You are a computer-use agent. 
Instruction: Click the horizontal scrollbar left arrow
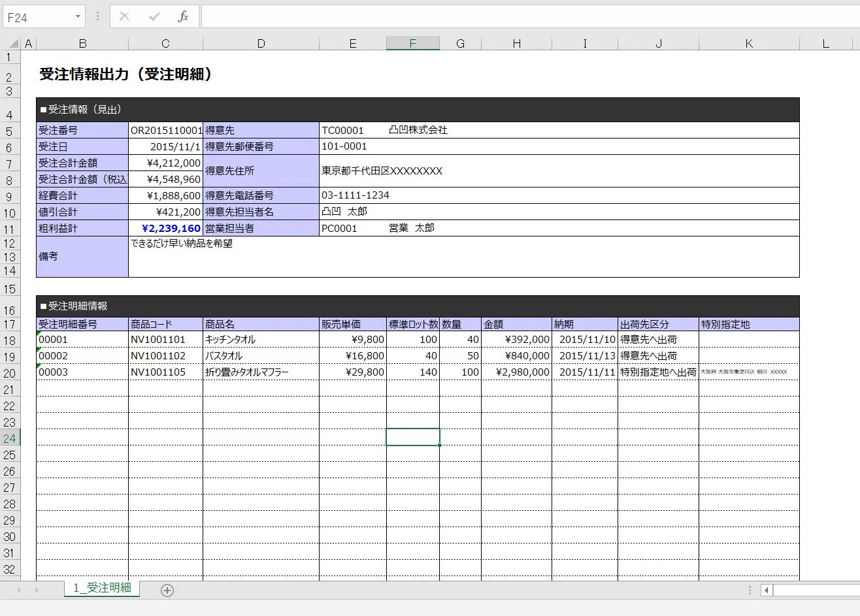(767, 591)
